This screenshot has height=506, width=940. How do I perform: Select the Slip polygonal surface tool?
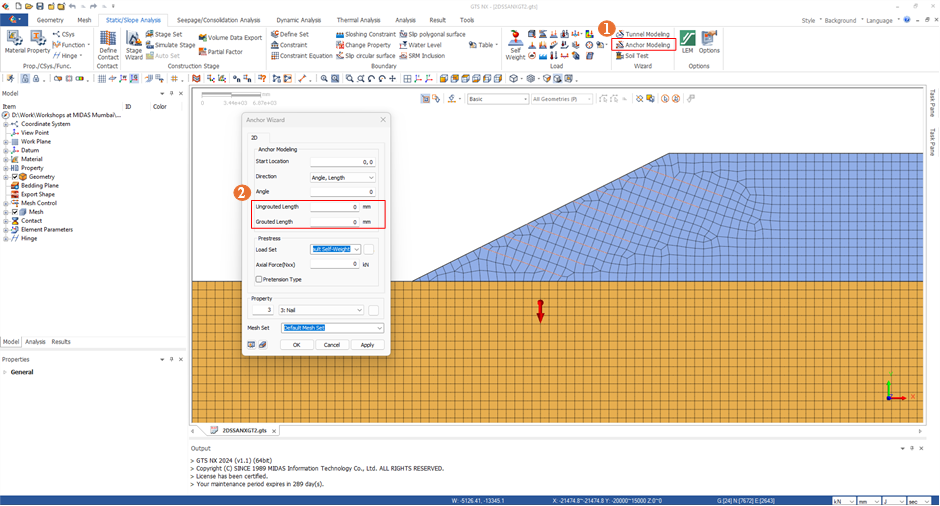point(432,34)
